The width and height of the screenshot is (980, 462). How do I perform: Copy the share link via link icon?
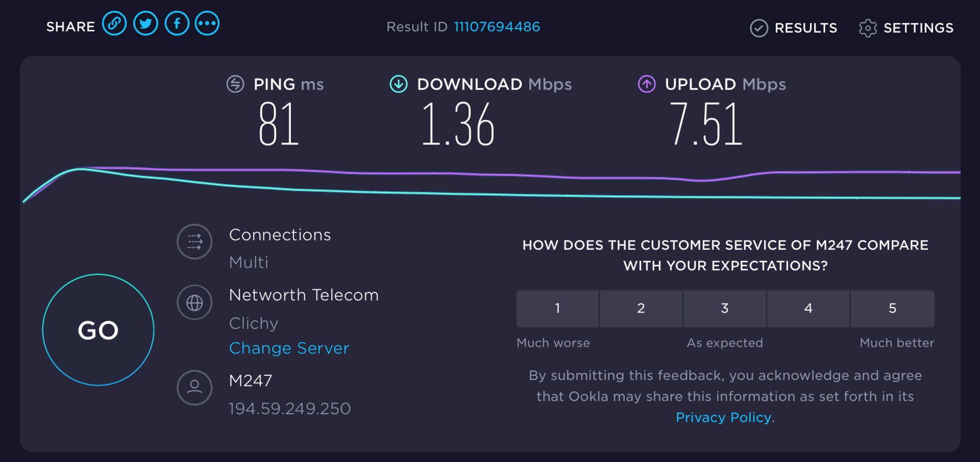pos(114,23)
